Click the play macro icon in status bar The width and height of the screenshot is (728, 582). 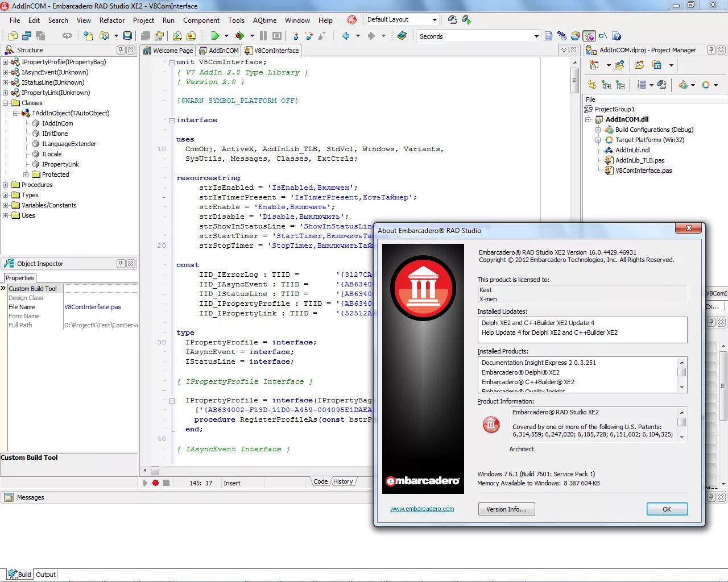(x=145, y=483)
